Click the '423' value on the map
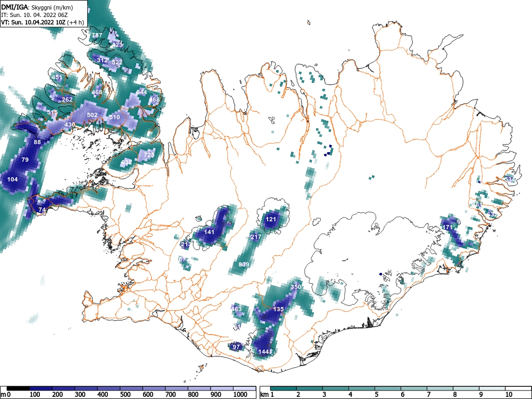This screenshot has width=532, height=399. point(117,45)
